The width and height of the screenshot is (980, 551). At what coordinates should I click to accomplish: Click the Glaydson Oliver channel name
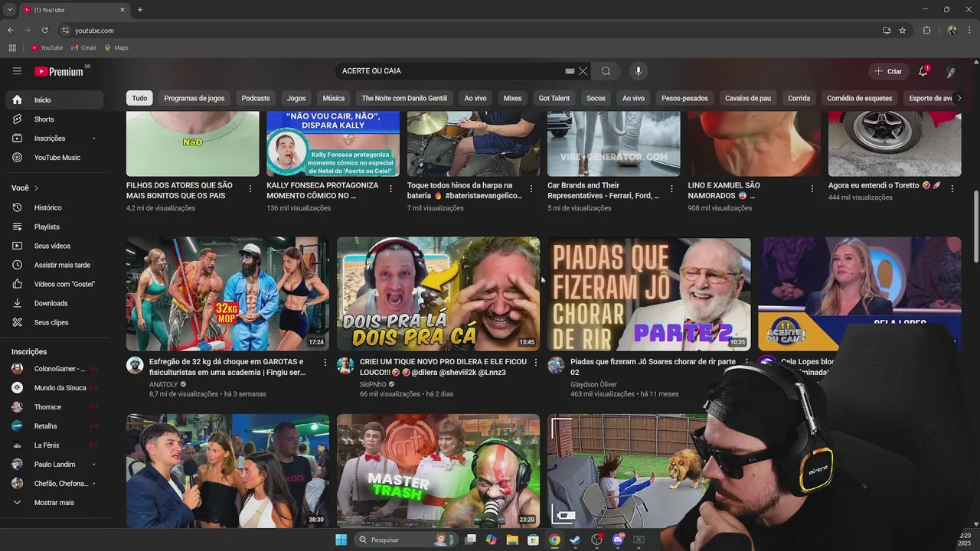pos(593,384)
